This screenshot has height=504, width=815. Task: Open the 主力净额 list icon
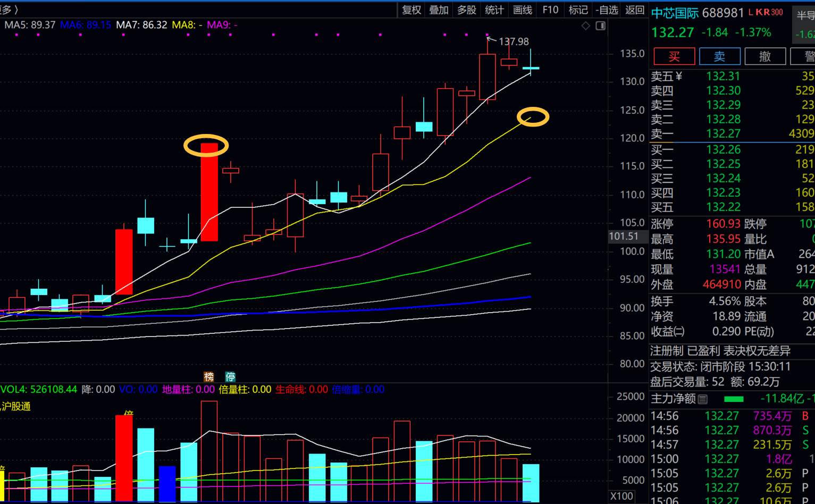click(703, 399)
